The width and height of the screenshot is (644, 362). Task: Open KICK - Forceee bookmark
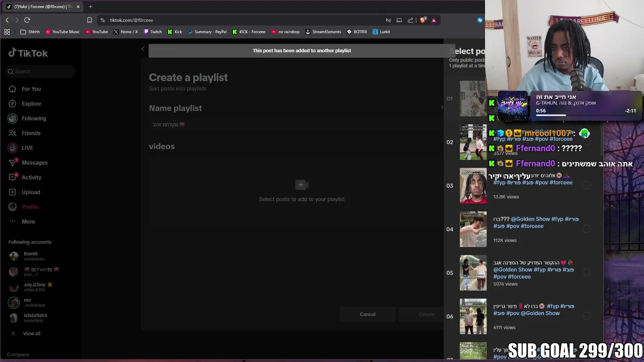coord(249,32)
